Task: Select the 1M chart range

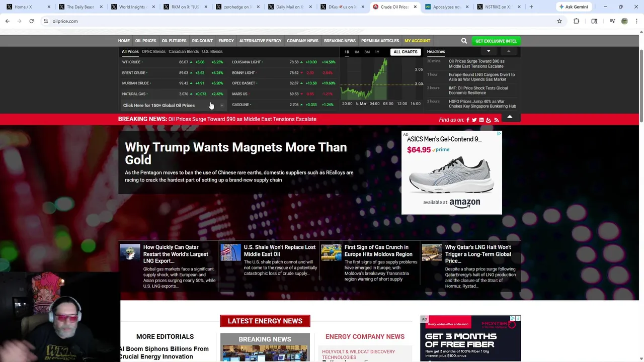Action: (357, 52)
